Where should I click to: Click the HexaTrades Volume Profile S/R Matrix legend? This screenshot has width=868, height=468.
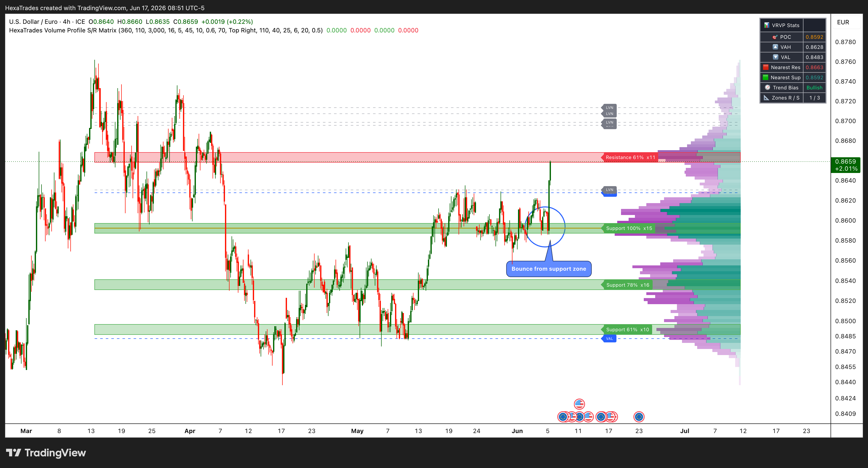point(166,30)
